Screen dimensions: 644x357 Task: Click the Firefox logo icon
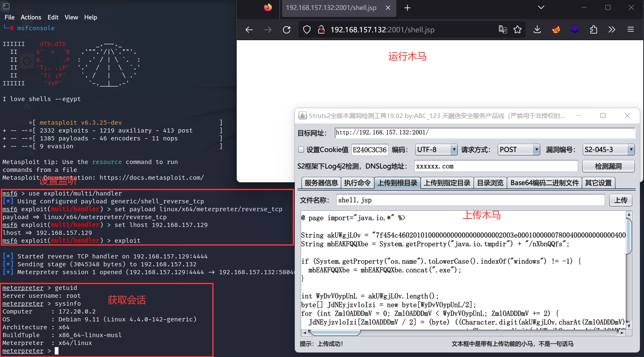point(268,7)
